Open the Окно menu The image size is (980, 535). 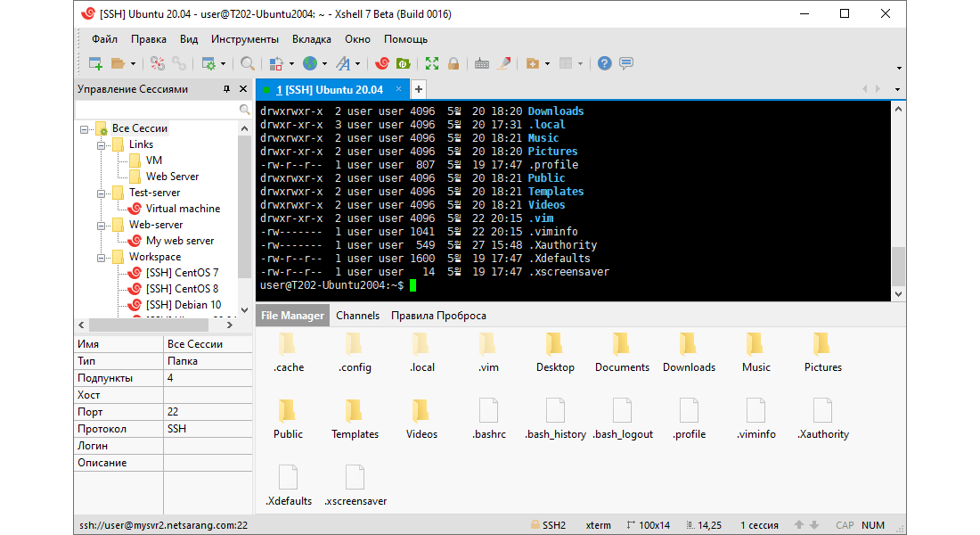tap(357, 39)
